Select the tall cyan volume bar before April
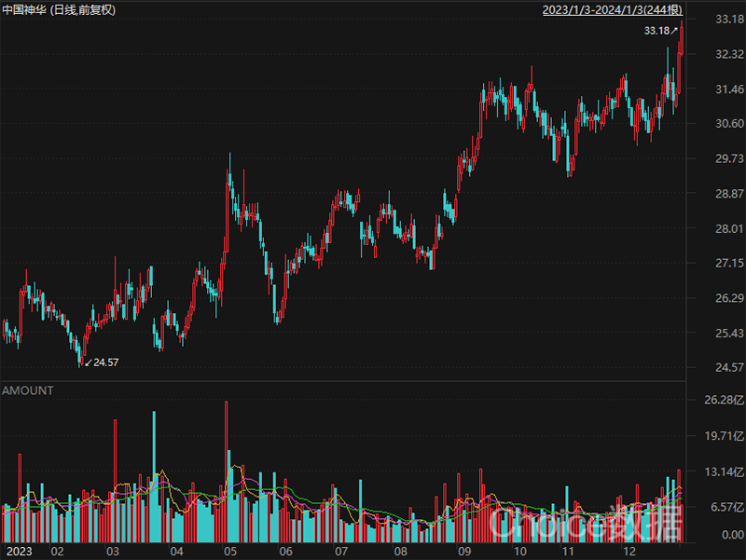Image resolution: width=746 pixels, height=560 pixels. point(153,475)
